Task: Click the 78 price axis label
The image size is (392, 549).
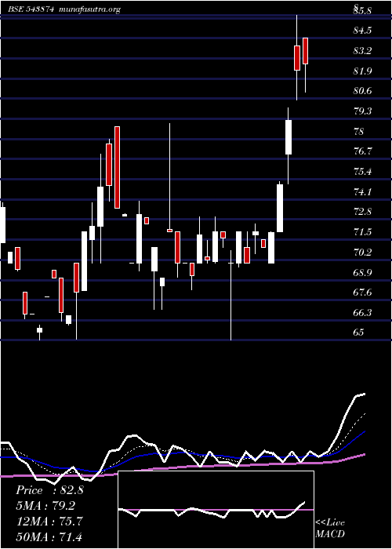Action: (359, 132)
